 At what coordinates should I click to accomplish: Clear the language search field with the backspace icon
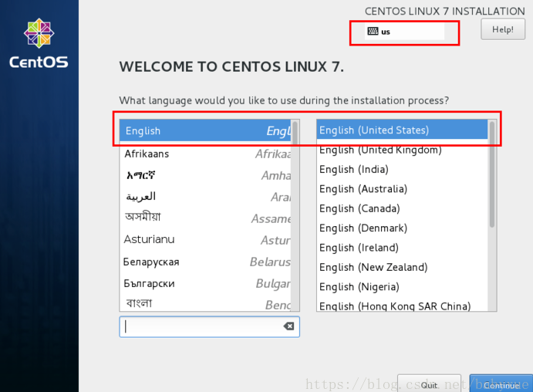coord(288,326)
